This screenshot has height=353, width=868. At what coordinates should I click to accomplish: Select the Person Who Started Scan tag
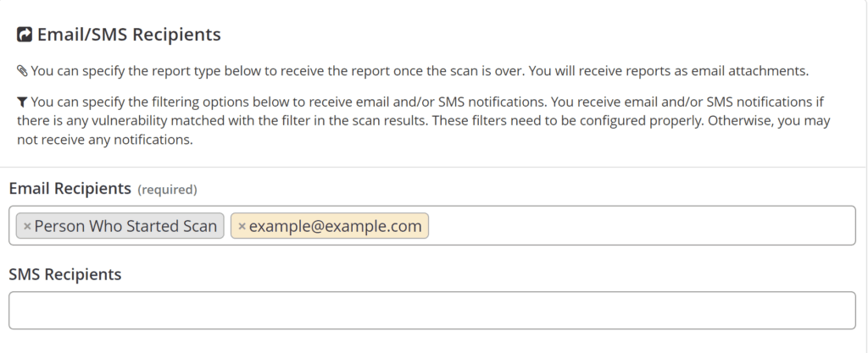click(x=125, y=226)
